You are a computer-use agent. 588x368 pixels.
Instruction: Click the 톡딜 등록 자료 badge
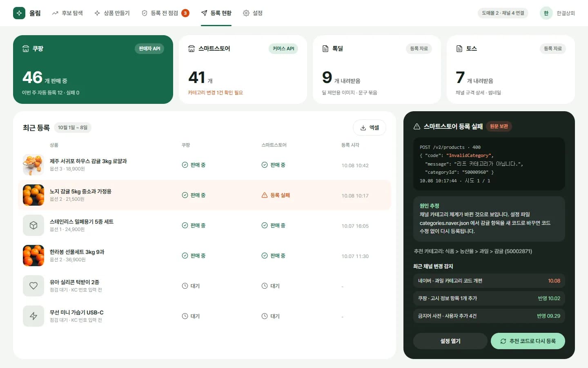[419, 49]
